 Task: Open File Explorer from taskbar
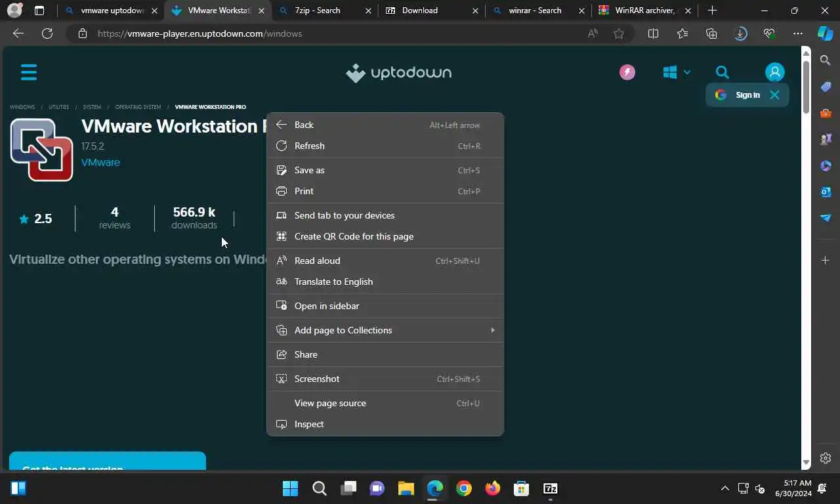click(406, 488)
